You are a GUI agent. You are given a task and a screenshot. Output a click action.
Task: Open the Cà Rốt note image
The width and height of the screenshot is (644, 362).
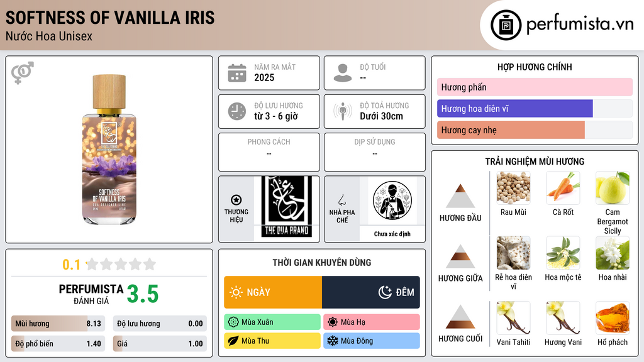(x=563, y=188)
